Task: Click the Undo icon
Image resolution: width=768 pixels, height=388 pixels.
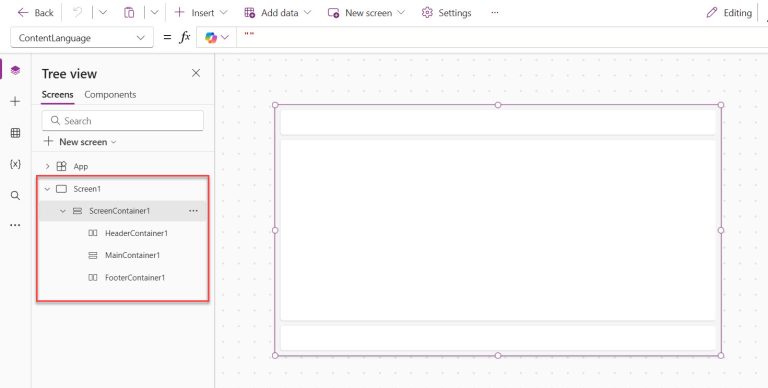Action: [x=77, y=13]
